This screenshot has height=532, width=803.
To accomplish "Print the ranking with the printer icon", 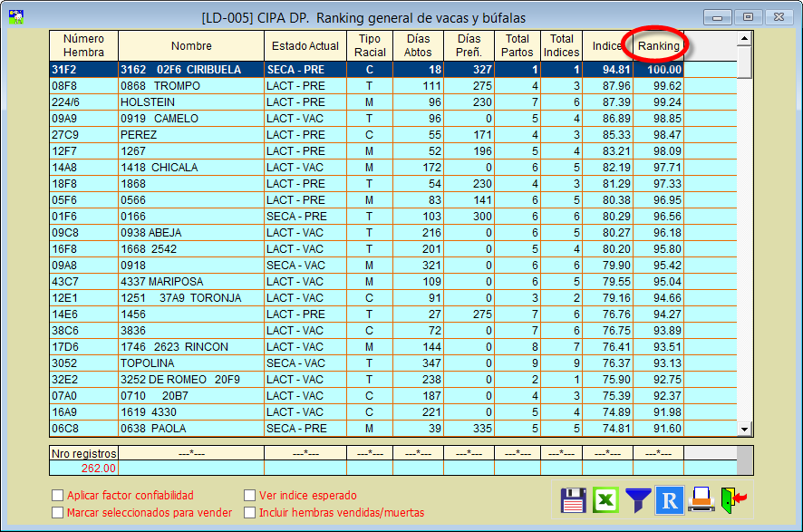I will [701, 499].
